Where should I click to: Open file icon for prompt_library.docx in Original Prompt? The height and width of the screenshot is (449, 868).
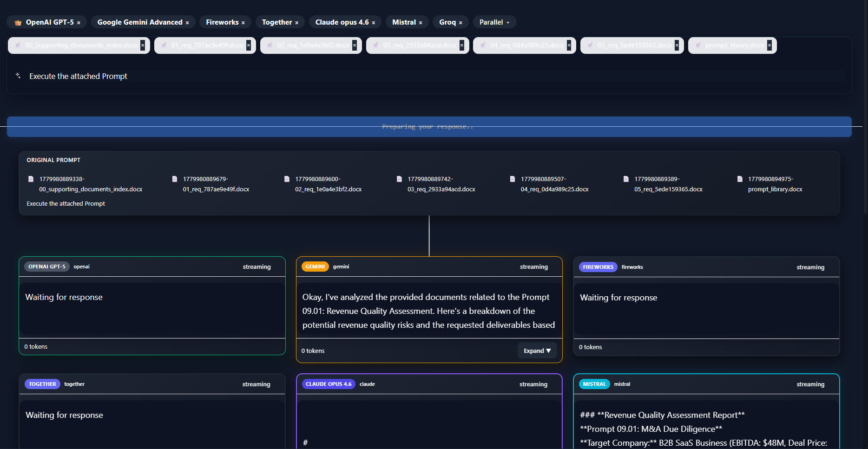coord(740,179)
